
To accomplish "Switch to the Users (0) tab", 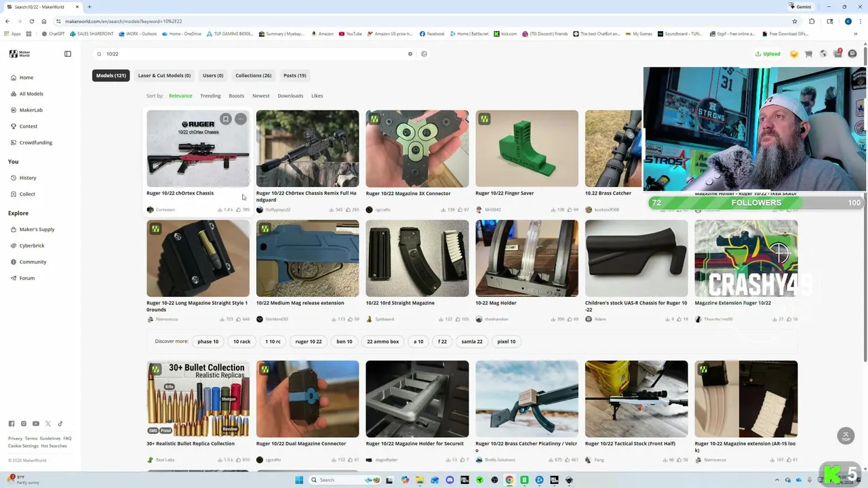I will 213,75.
